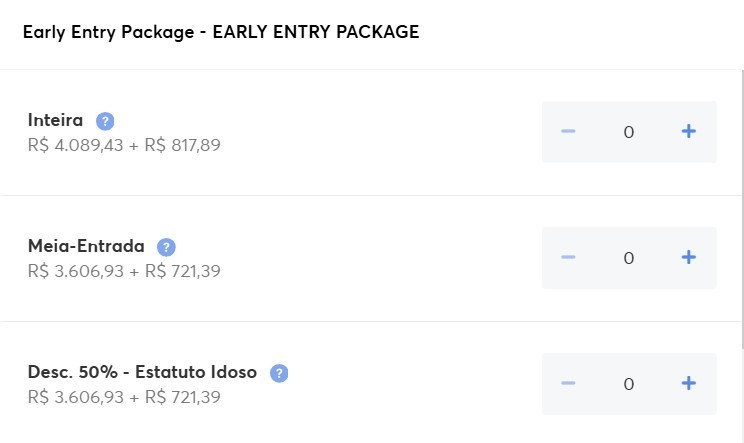This screenshot has width=744, height=443.
Task: Click Desc. 50% - Estatuto Idoso label
Action: click(x=142, y=372)
